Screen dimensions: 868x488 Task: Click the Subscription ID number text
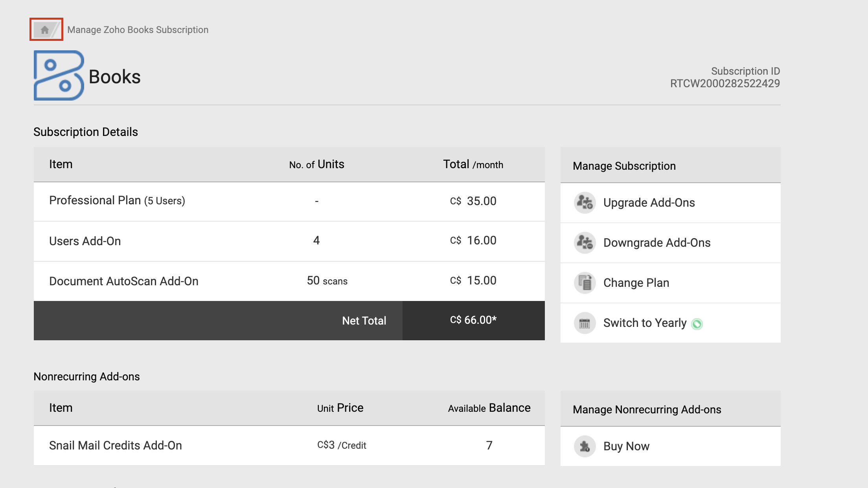[x=725, y=83]
